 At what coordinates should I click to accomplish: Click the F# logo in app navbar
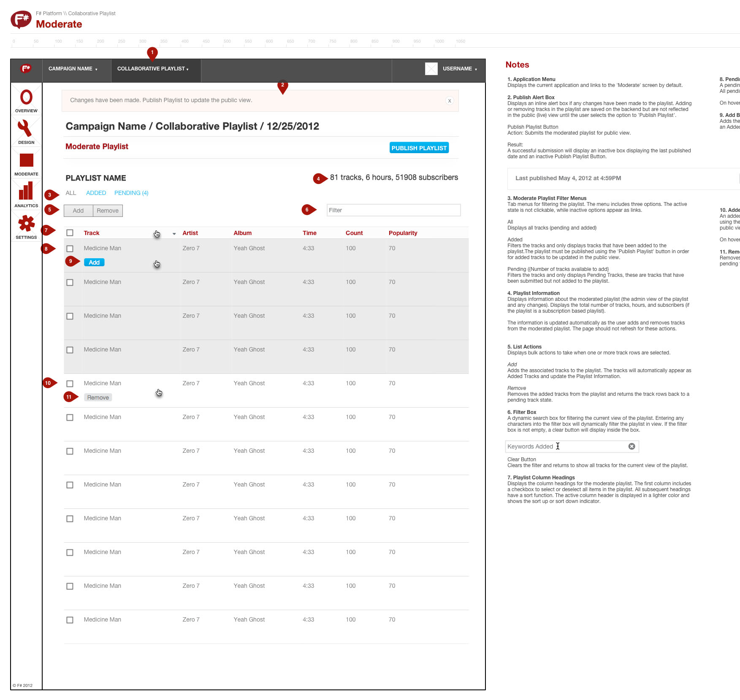coord(26,68)
